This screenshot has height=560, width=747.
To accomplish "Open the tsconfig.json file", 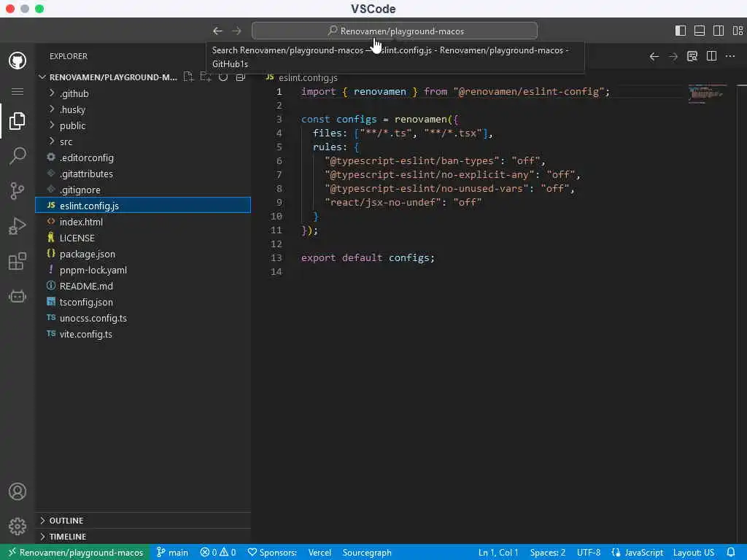I will pyautogui.click(x=143, y=302).
